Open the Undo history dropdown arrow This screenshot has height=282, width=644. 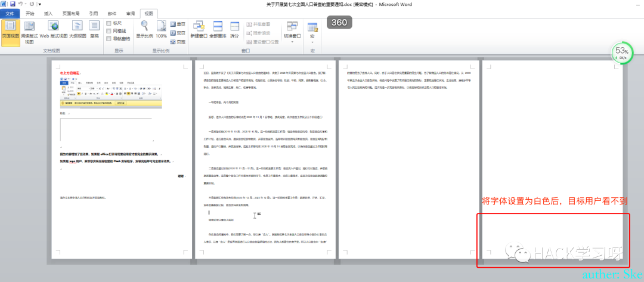click(x=25, y=4)
